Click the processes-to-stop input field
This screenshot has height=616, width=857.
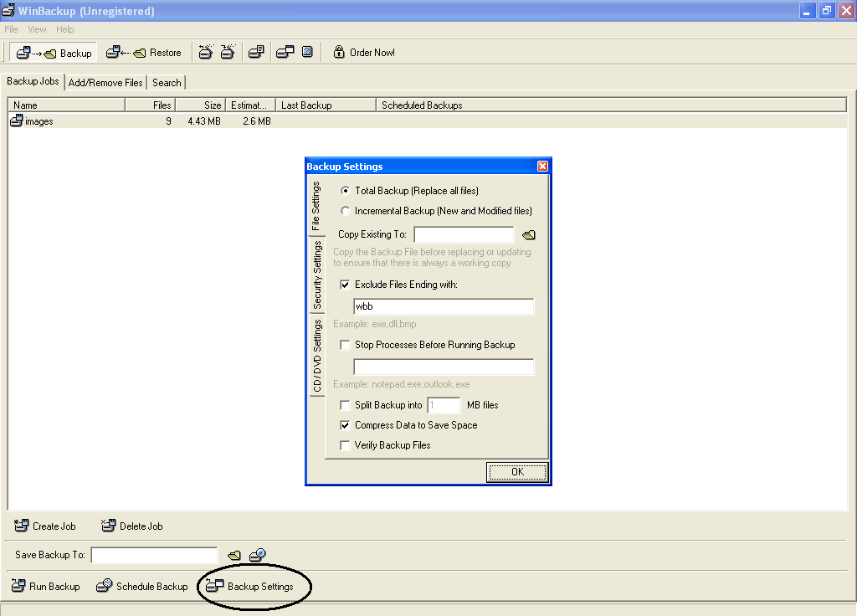coord(444,367)
